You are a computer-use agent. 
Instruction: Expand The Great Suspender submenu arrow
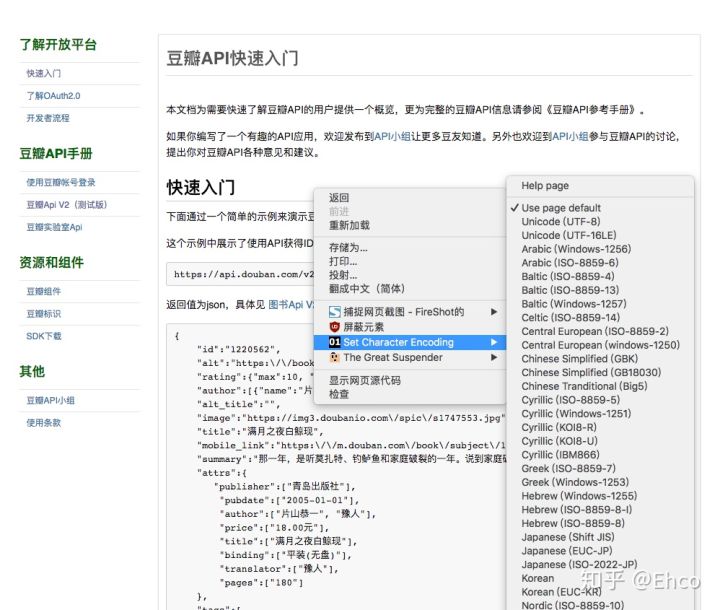click(x=494, y=357)
